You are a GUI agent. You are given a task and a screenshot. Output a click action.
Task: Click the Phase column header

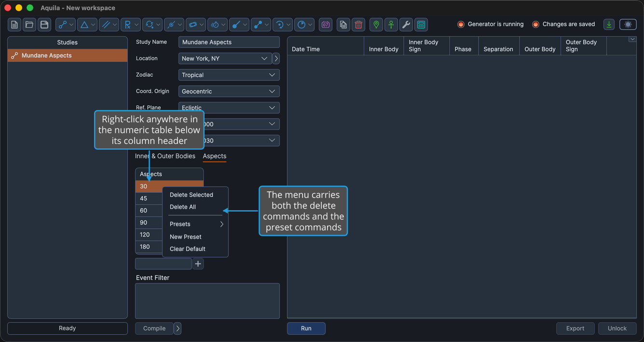(464, 46)
